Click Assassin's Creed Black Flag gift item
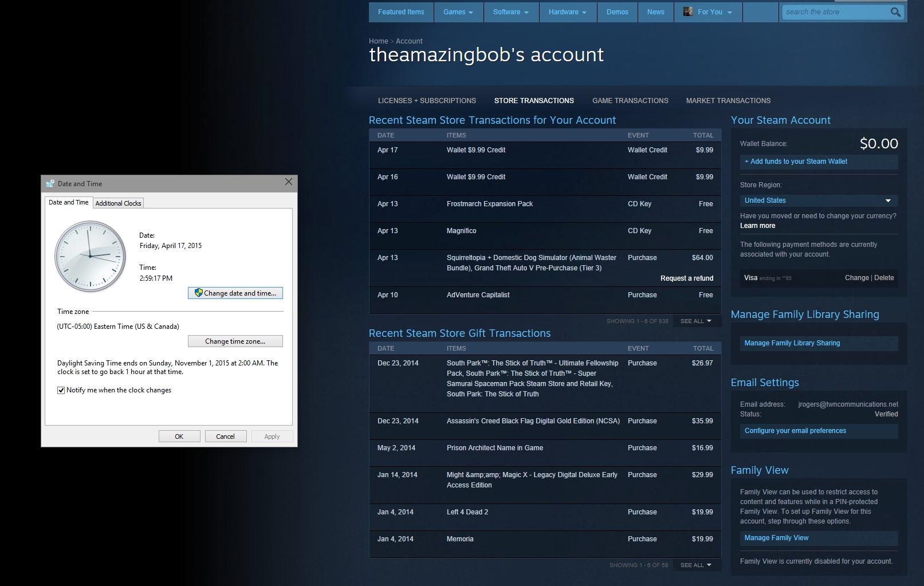The height and width of the screenshot is (586, 924). pos(533,421)
